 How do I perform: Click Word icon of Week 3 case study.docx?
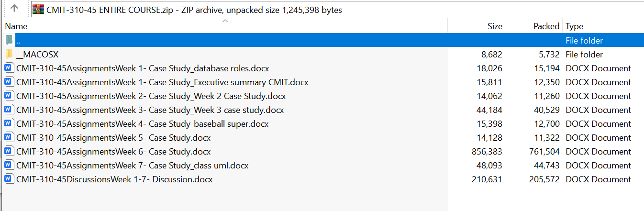[9, 110]
